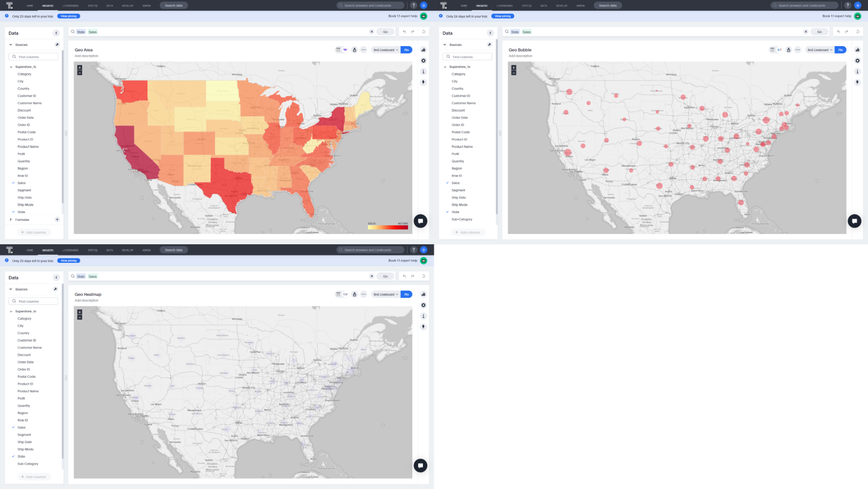Open chart type selector in Geo Heatmap window

click(423, 294)
